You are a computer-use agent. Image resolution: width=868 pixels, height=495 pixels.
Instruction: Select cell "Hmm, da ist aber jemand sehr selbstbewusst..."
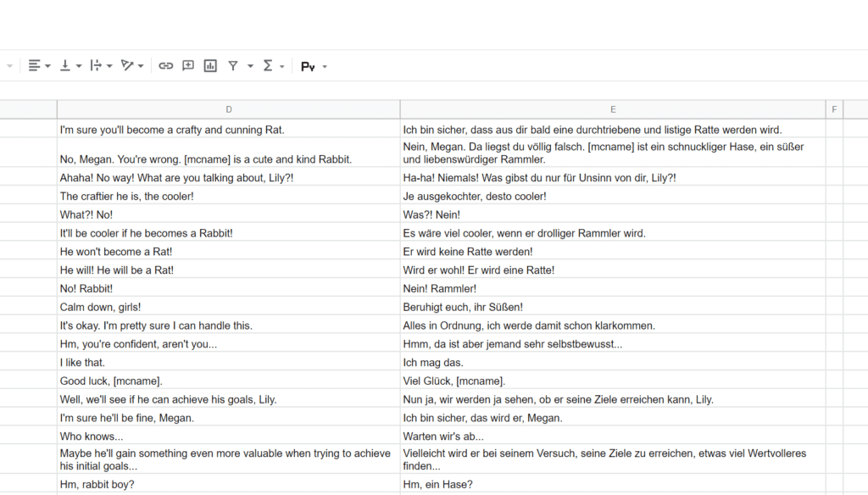613,342
